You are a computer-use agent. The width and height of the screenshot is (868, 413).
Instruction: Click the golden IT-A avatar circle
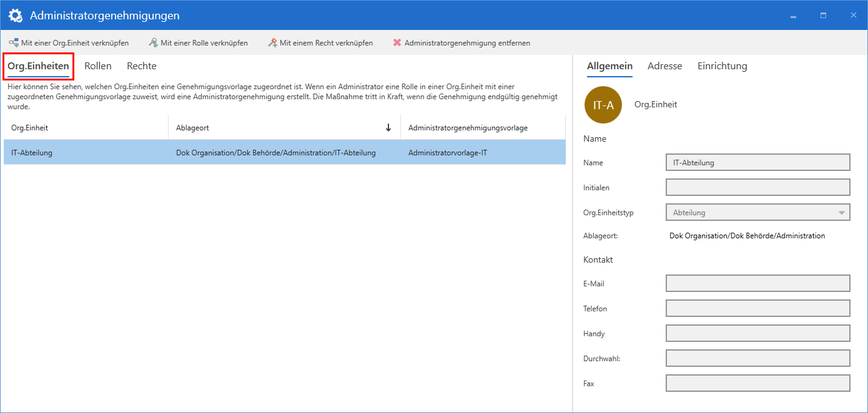click(x=603, y=105)
